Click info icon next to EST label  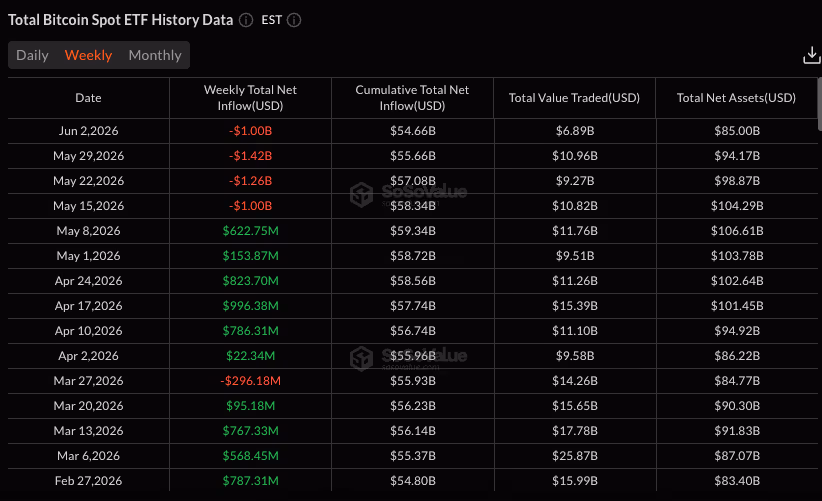[294, 20]
